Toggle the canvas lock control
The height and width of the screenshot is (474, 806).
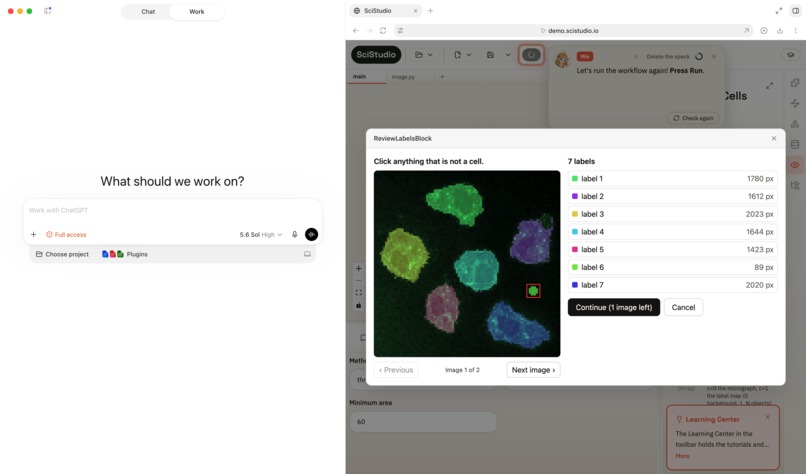click(359, 305)
